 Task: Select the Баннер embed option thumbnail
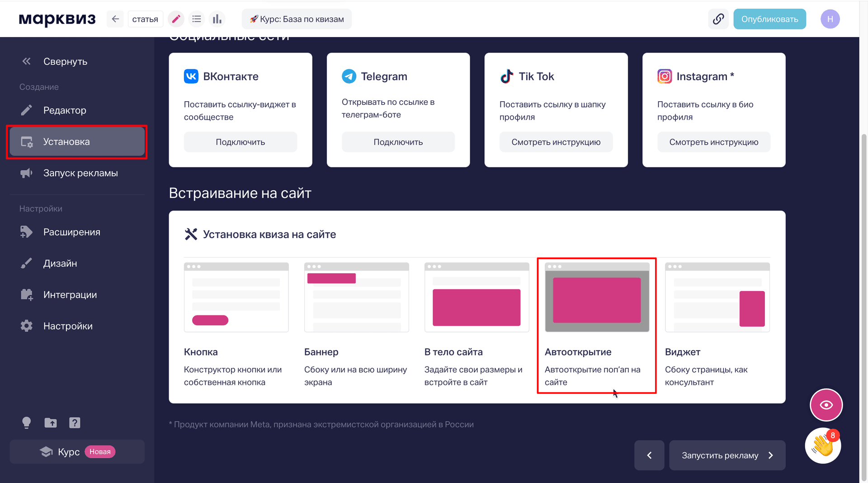point(357,297)
